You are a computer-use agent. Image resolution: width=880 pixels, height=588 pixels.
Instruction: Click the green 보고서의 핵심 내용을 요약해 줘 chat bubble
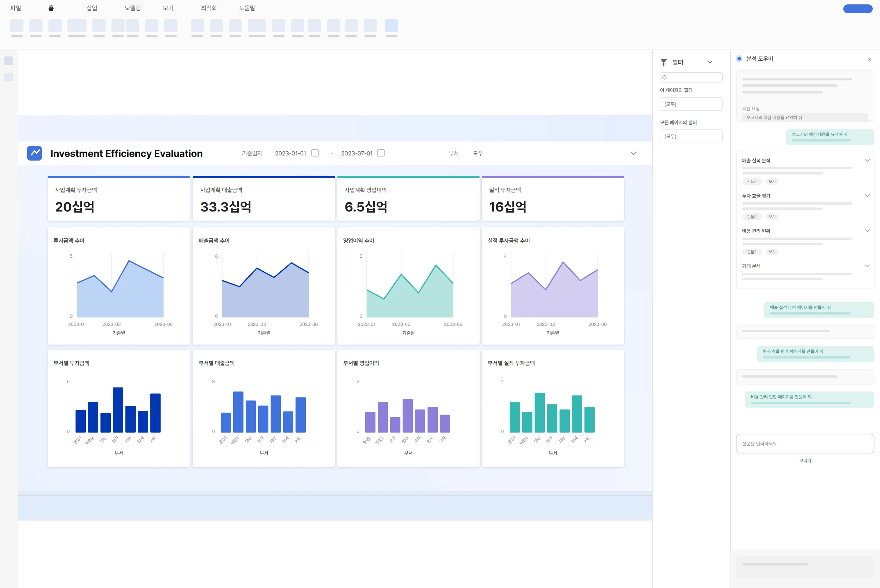pos(830,137)
